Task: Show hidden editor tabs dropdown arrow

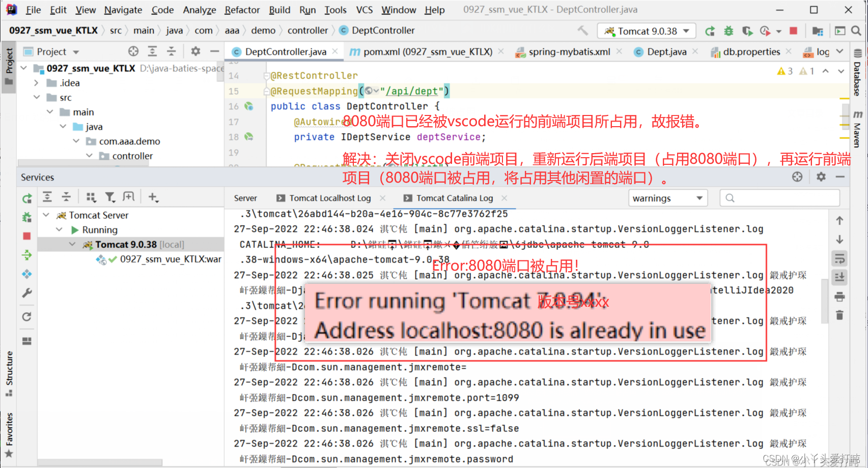Action: pos(840,51)
